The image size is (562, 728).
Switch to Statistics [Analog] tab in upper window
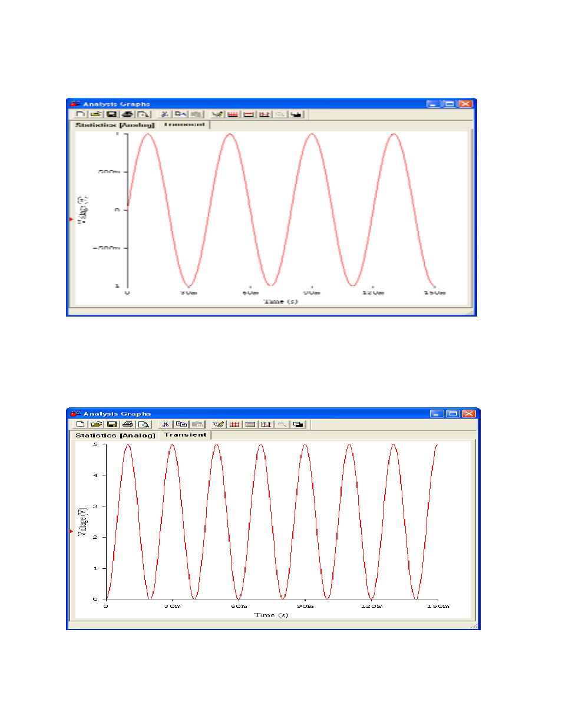tap(115, 125)
